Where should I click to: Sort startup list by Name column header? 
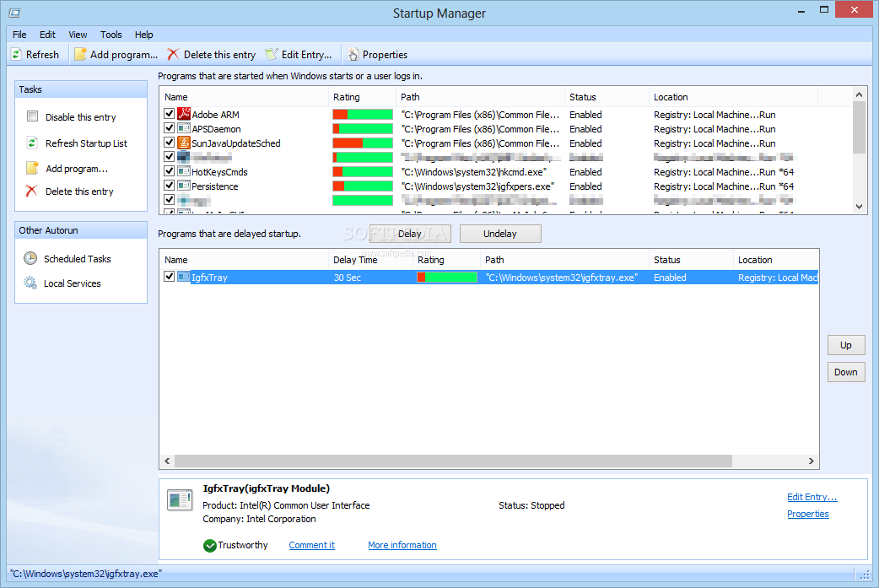tap(244, 97)
